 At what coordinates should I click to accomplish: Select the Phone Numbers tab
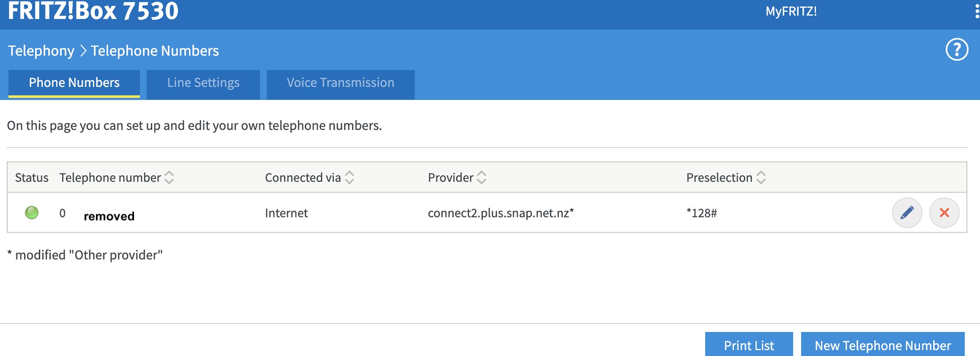click(x=74, y=83)
